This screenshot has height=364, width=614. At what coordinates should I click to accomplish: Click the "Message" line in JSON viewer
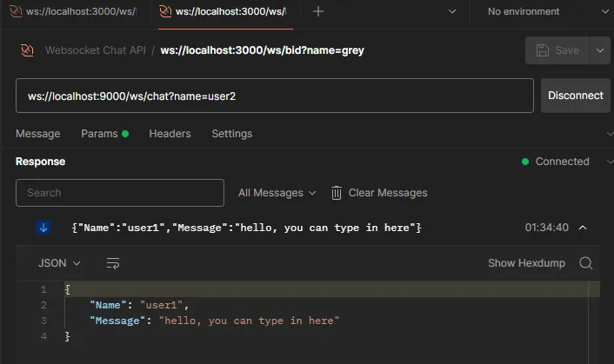click(x=214, y=321)
